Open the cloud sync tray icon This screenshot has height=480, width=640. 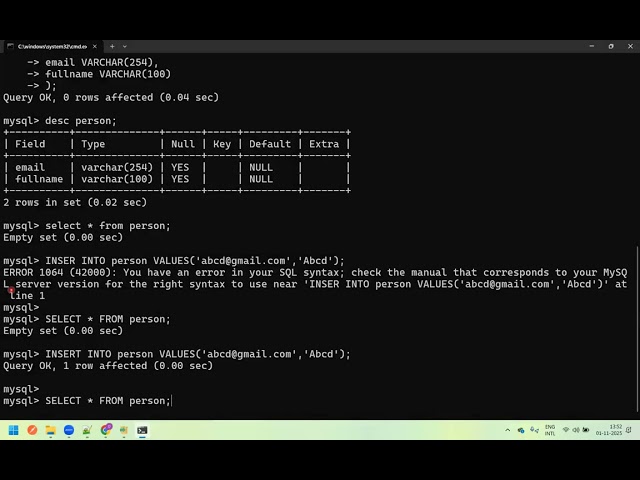click(521, 430)
